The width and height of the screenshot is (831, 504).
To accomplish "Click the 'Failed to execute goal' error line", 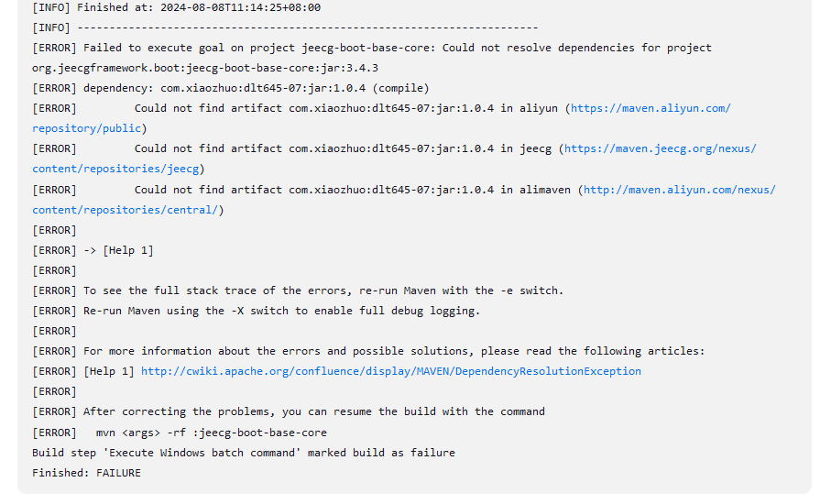I will point(372,48).
